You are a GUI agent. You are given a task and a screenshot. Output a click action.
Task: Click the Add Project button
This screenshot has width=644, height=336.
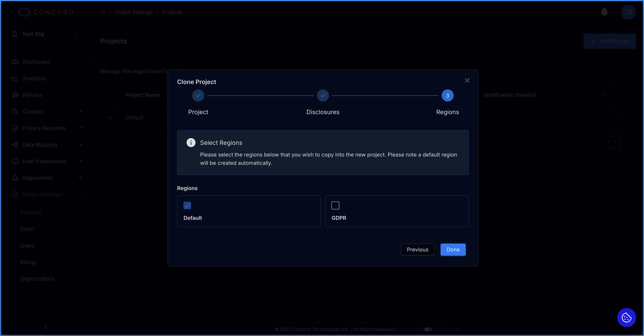click(x=610, y=41)
